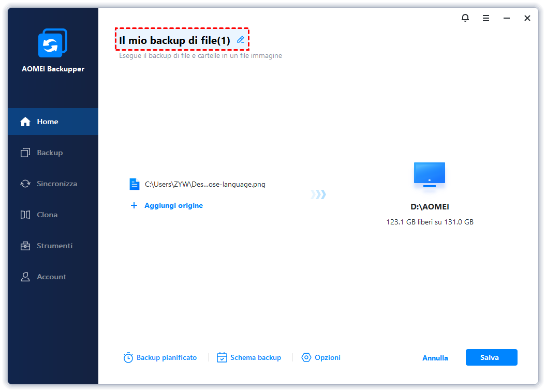The height and width of the screenshot is (392, 546).
Task: Click the AOMEI Backupper title text
Action: 53,69
